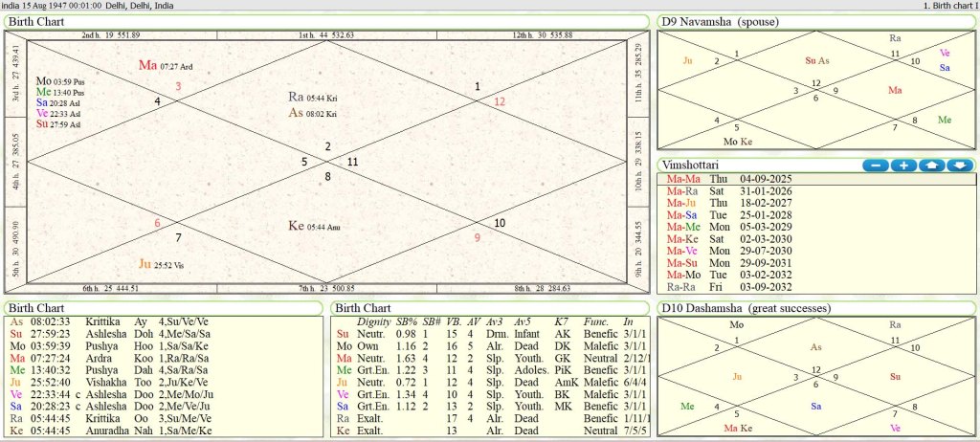Open the D10 Dashamsha (great successes) header
This screenshot has height=442, width=980.
746,308
